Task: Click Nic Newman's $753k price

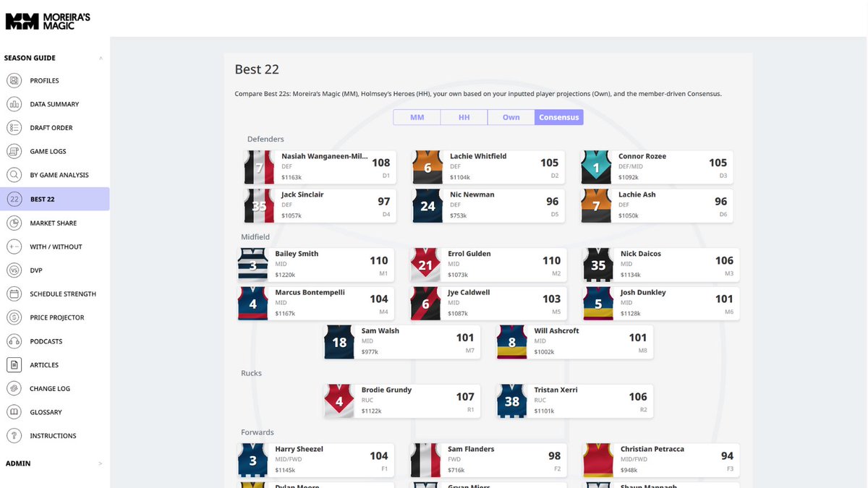Action: pos(459,215)
